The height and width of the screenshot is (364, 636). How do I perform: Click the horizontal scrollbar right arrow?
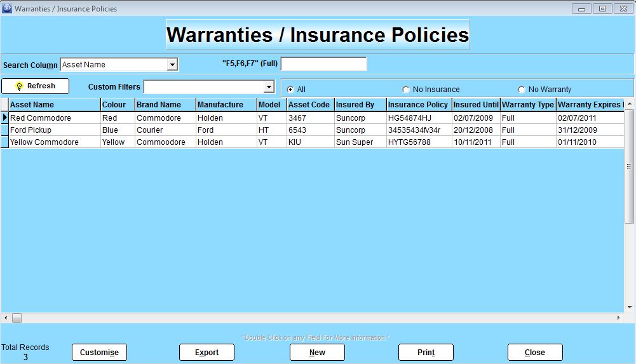point(619,318)
